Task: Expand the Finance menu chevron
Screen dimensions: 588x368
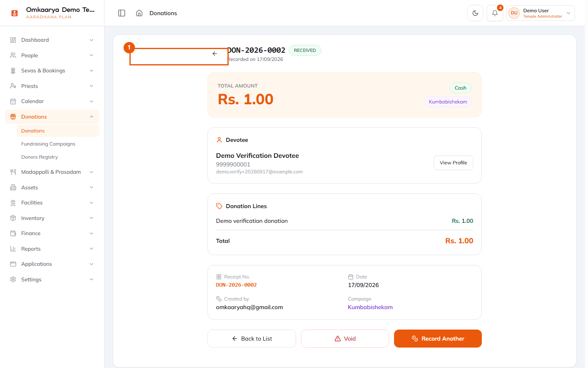Action: 91,233
